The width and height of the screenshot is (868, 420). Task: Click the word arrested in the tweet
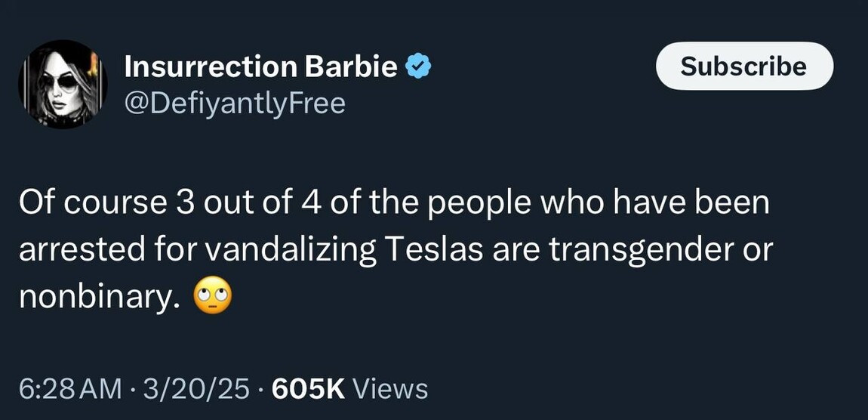[83, 250]
